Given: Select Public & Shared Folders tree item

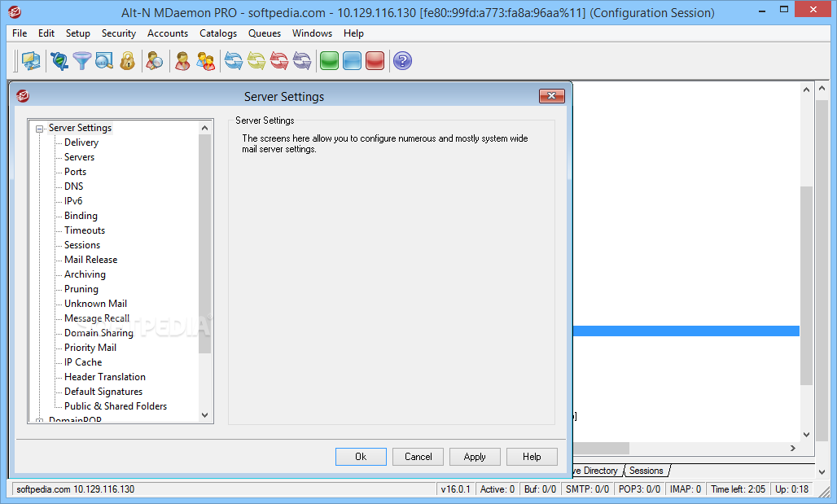Looking at the screenshot, I should 116,406.
